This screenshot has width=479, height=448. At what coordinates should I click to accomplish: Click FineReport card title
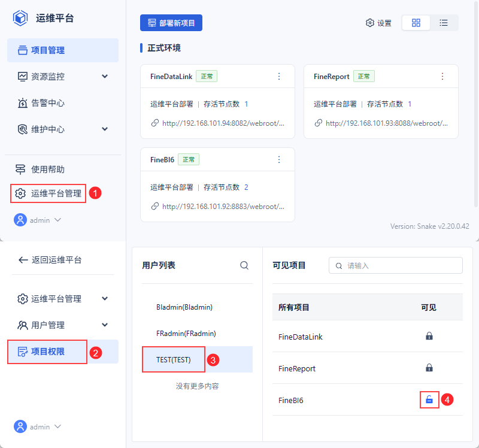[x=332, y=77]
